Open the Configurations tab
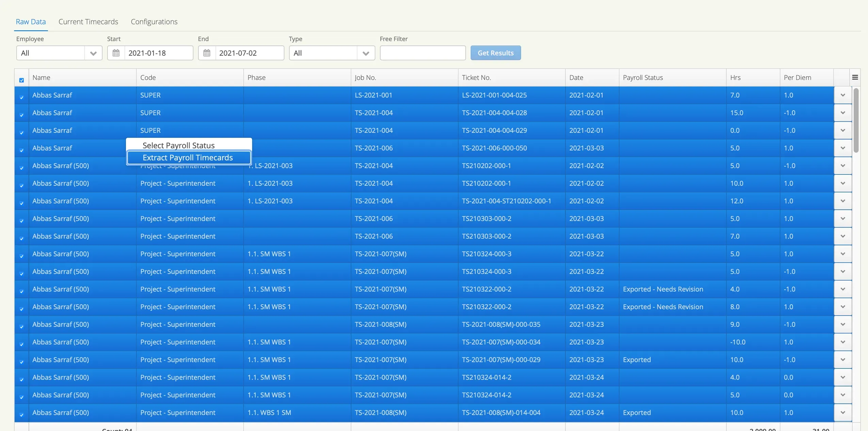Viewport: 868px width, 431px height. point(154,21)
